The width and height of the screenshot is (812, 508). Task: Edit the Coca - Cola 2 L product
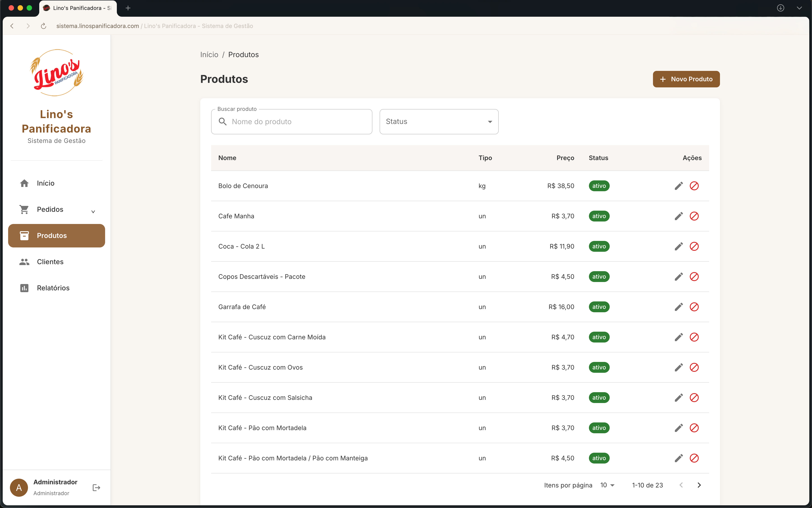coord(678,246)
